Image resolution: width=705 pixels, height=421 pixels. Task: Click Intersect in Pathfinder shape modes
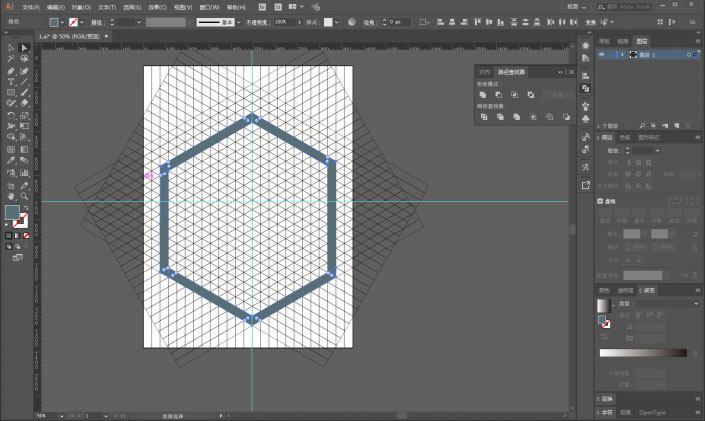click(x=514, y=95)
